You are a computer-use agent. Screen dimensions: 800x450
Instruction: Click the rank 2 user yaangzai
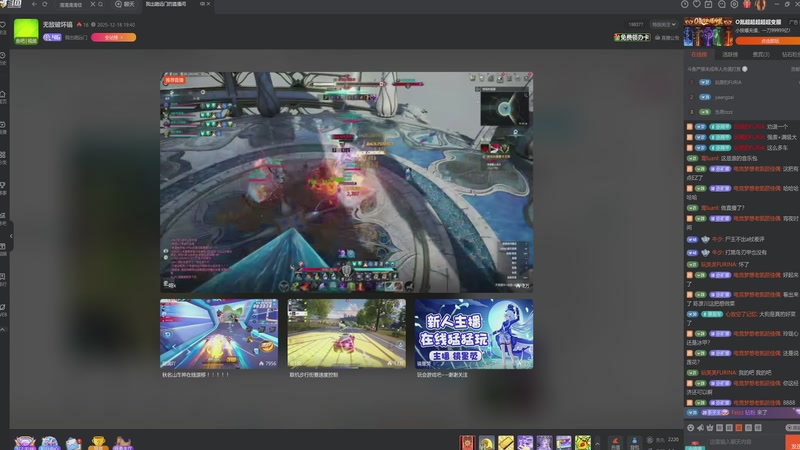(724, 97)
